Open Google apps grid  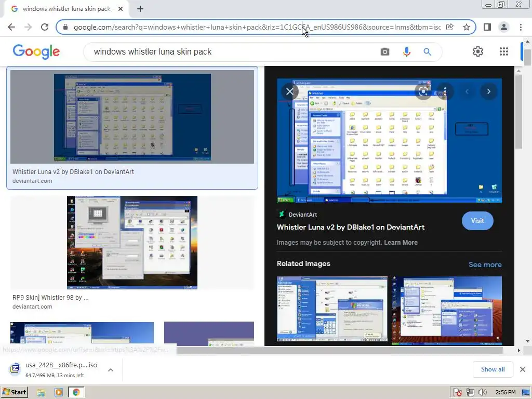click(x=504, y=51)
